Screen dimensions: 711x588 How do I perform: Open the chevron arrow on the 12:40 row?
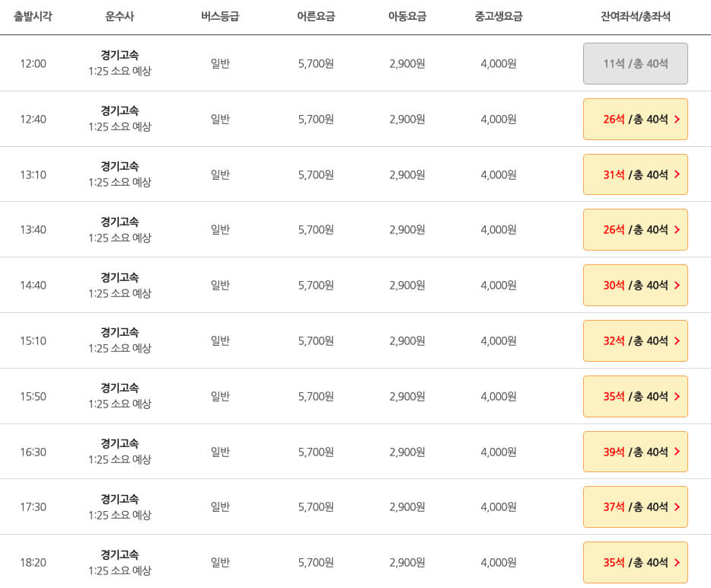[678, 119]
